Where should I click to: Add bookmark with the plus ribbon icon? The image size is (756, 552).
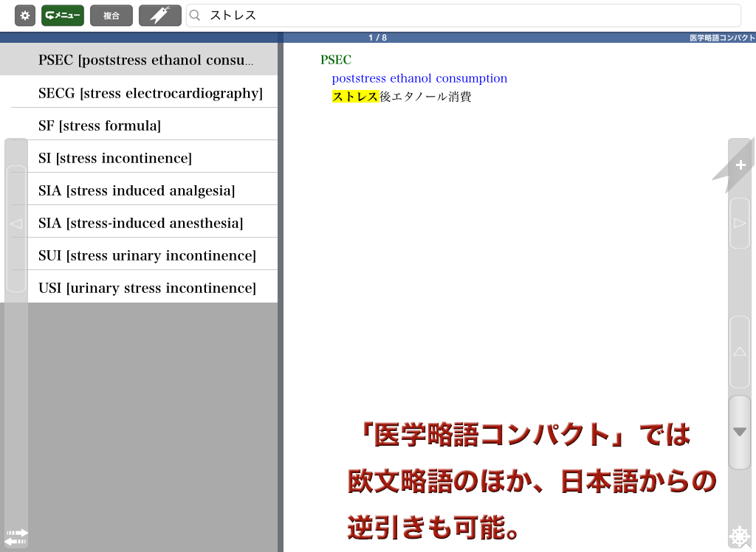click(x=740, y=165)
